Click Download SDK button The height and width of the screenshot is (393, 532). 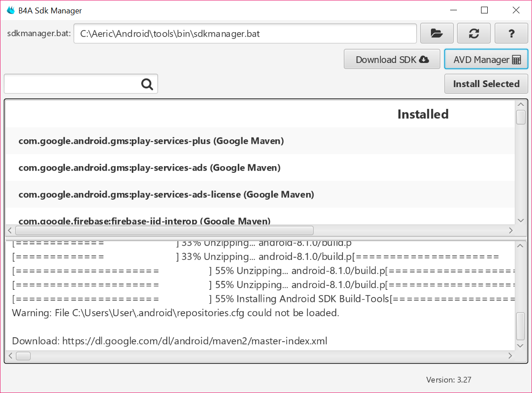tap(392, 59)
